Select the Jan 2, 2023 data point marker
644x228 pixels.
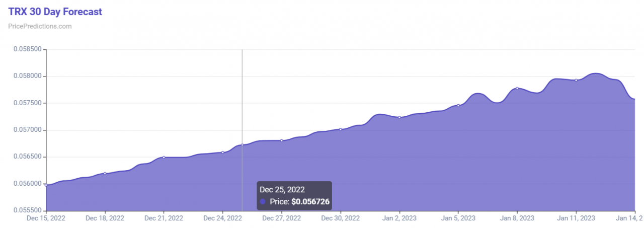399,117
